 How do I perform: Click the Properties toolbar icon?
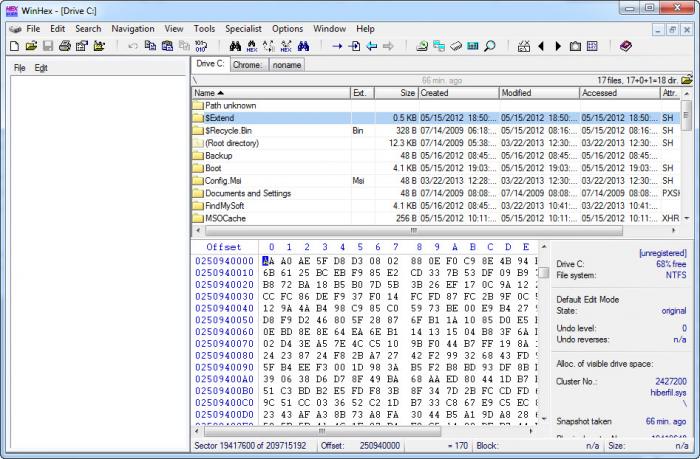pos(82,46)
